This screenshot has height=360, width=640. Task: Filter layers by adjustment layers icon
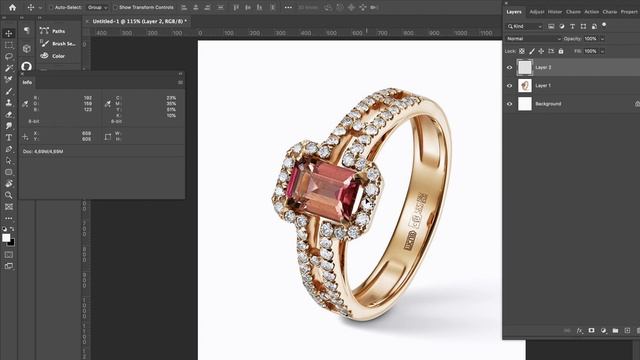click(x=562, y=26)
